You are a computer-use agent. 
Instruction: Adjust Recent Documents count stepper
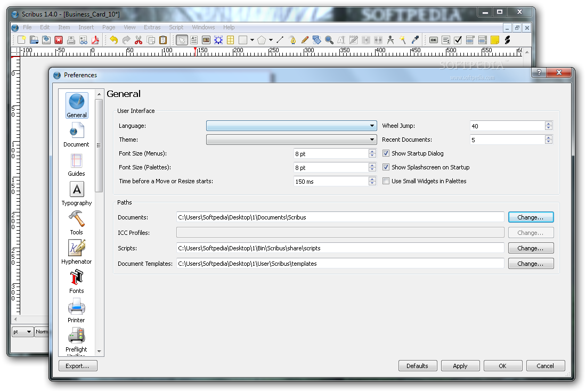click(548, 140)
